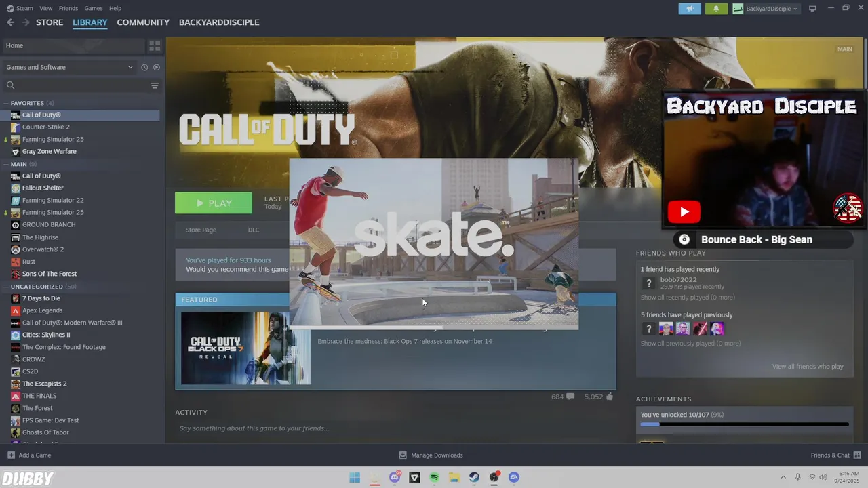Screen dimensions: 868x488
Task: Open advanced filter options icon
Action: click(x=155, y=85)
